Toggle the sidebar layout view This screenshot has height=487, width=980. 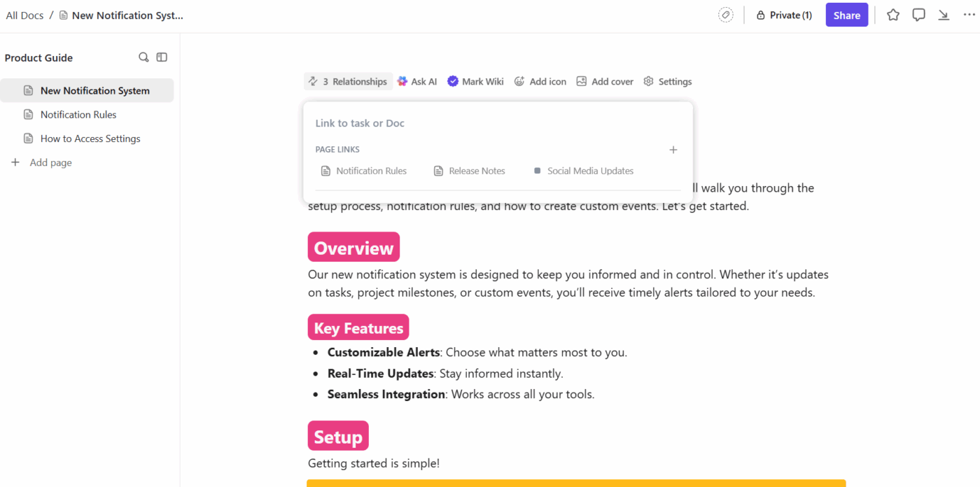[x=162, y=57]
